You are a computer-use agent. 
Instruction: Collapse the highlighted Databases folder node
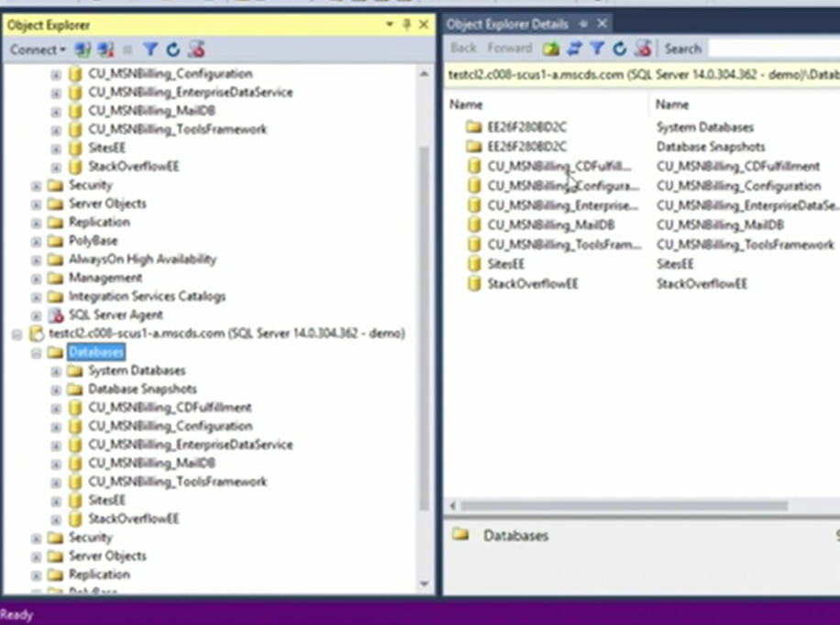tap(36, 353)
